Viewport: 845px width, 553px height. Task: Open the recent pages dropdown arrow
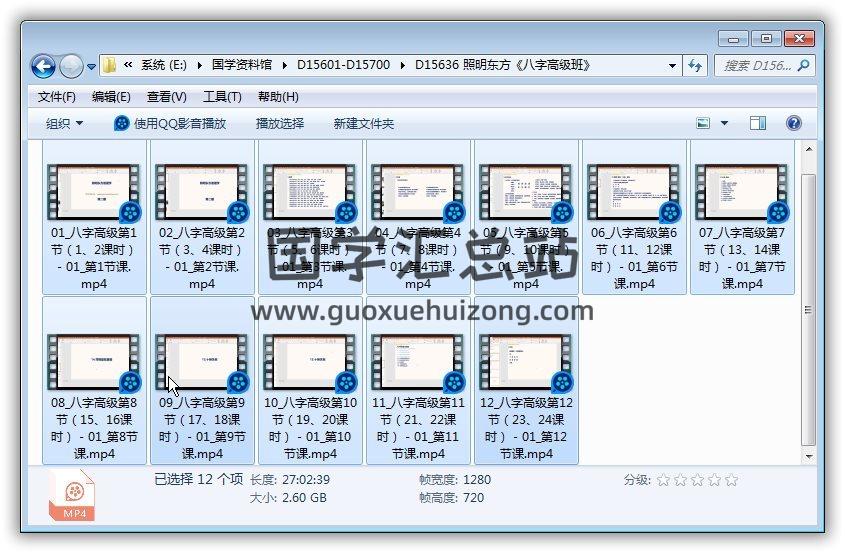tap(92, 67)
